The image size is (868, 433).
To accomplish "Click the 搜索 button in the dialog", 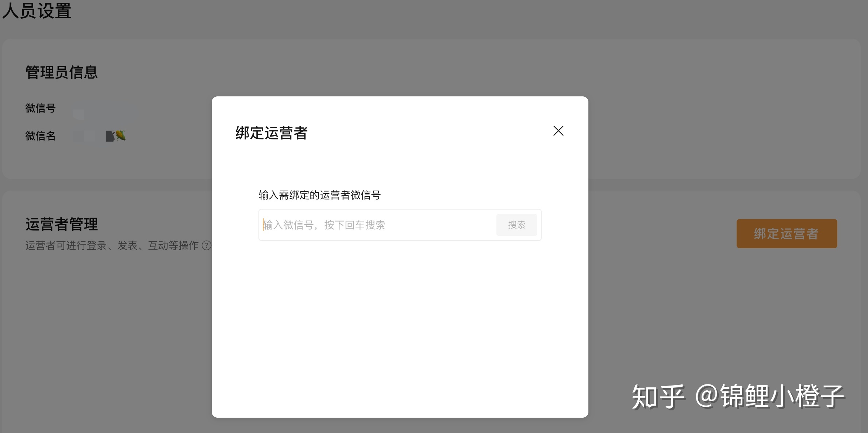I will coord(516,225).
